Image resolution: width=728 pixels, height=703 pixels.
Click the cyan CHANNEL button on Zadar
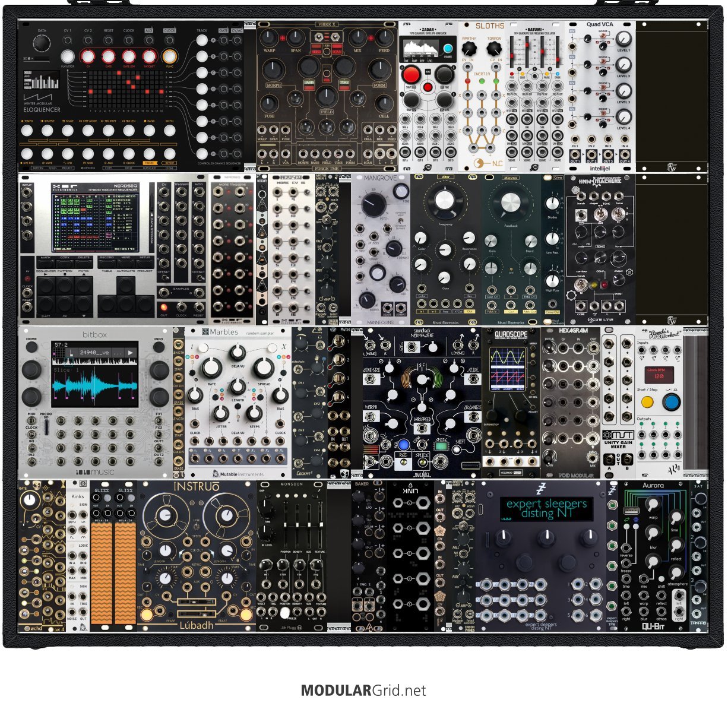pos(447,49)
